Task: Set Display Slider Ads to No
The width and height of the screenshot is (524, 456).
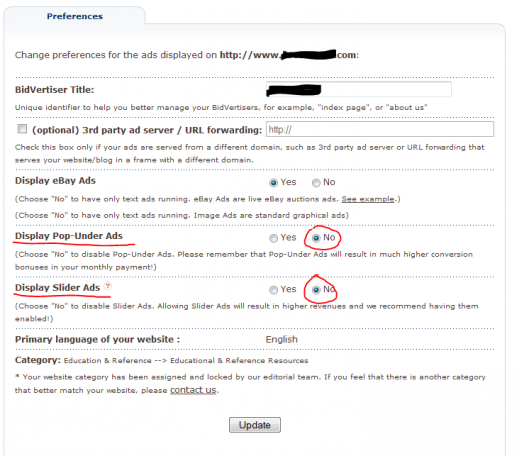Action: point(316,290)
